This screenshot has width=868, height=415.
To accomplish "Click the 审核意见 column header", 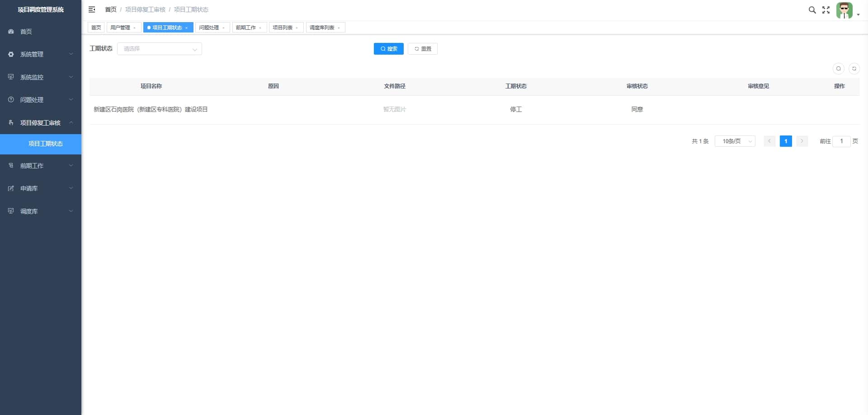I will coord(758,86).
